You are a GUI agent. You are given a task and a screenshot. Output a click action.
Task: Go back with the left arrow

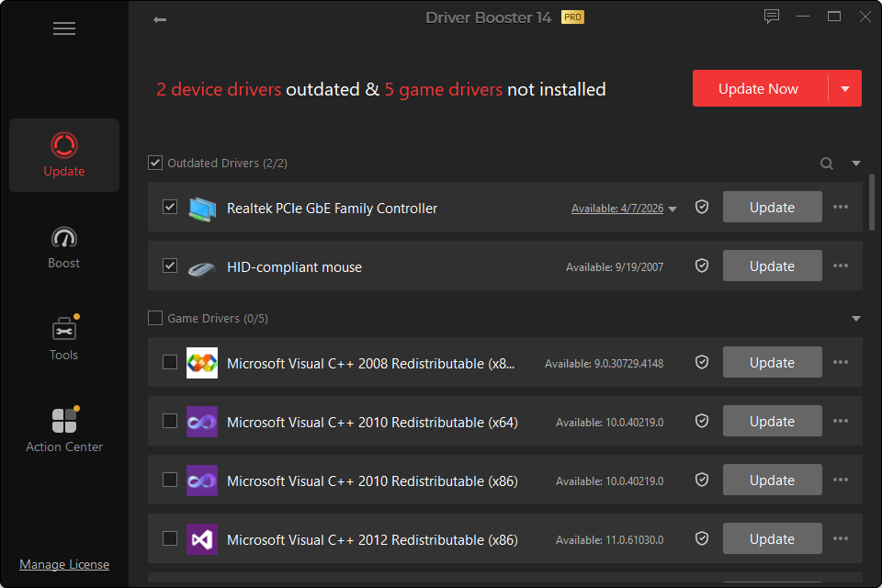(160, 19)
